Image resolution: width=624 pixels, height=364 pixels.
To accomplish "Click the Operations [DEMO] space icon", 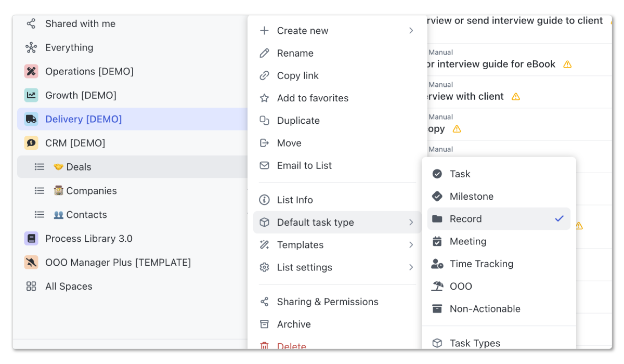I will click(31, 71).
